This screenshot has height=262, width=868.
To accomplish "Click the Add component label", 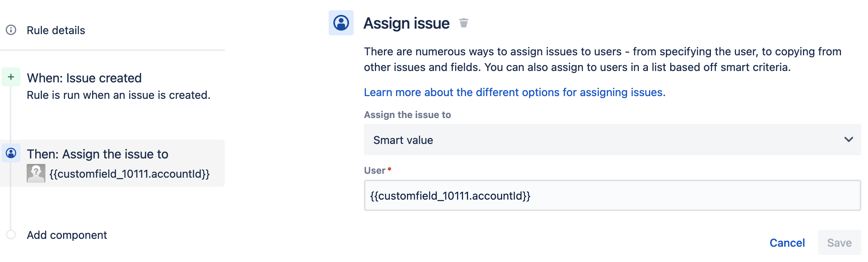I will (67, 235).
